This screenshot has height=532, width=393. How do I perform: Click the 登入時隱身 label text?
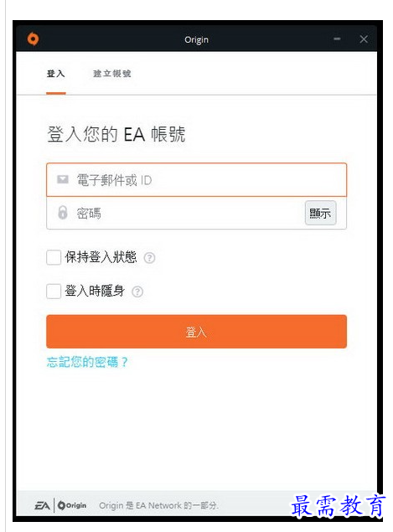pyautogui.click(x=95, y=291)
